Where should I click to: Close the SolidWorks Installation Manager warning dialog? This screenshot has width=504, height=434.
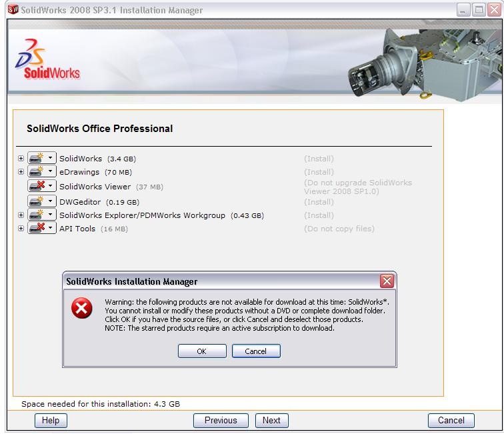(x=387, y=281)
